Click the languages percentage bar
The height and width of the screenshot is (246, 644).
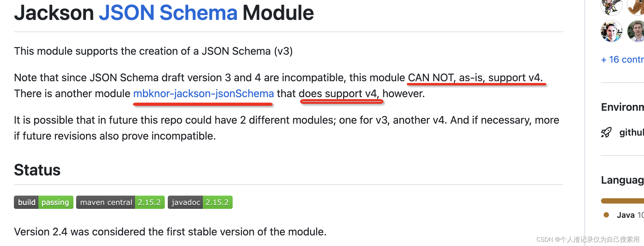point(622,201)
